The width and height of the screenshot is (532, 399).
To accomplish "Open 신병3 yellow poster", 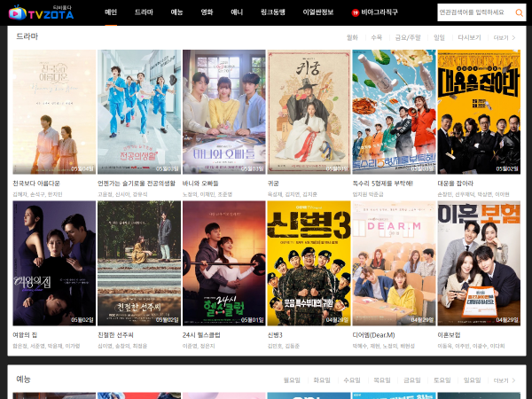I will (309, 263).
